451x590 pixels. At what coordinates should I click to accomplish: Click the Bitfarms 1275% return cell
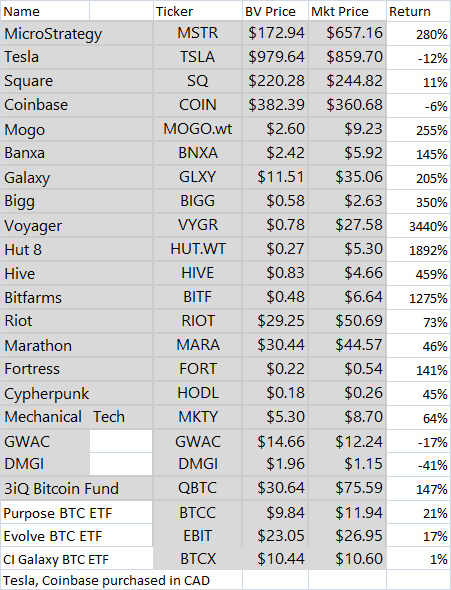tap(419, 297)
